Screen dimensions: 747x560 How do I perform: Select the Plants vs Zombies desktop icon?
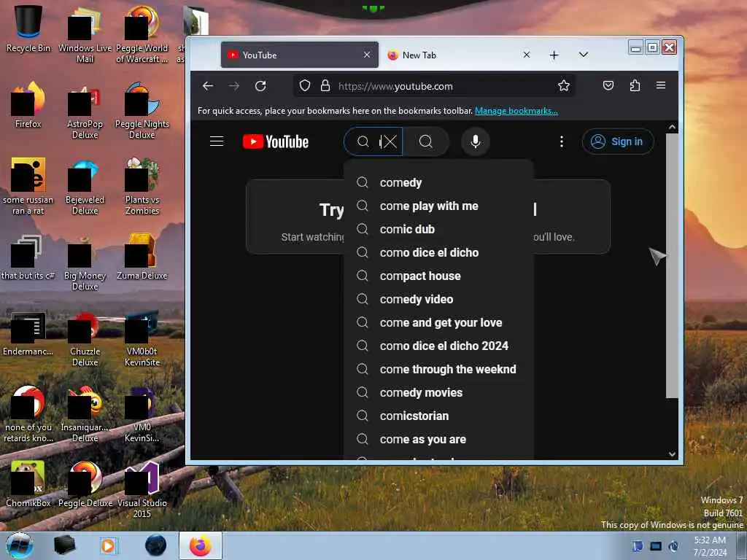(x=142, y=186)
